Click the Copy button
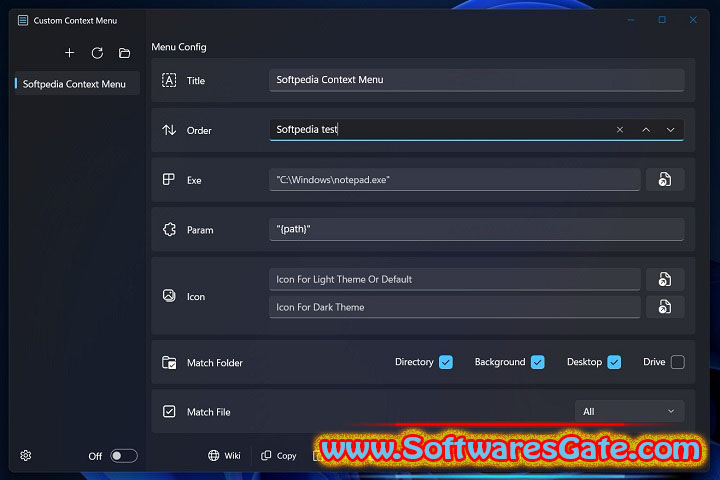720x480 pixels. pyautogui.click(x=279, y=455)
